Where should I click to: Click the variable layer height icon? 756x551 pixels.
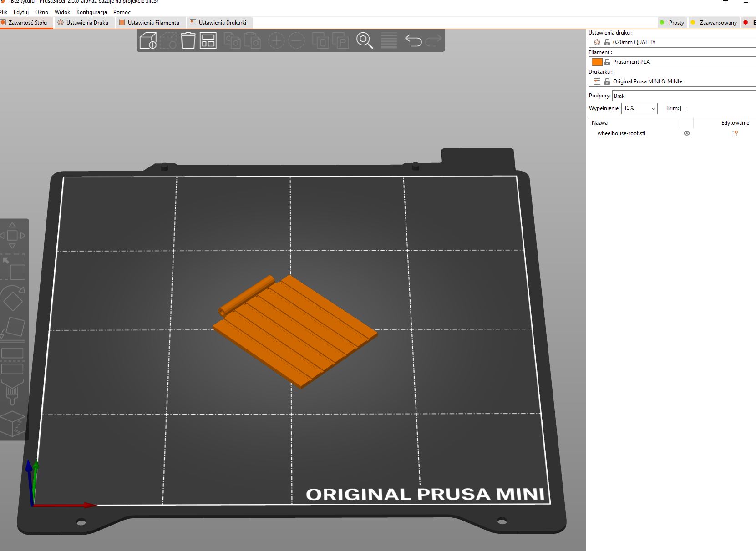click(389, 40)
